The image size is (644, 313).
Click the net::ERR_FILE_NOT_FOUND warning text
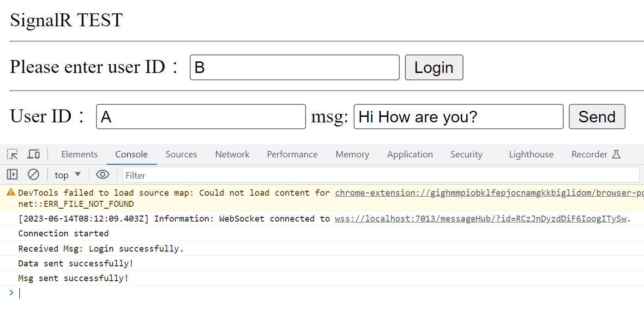pyautogui.click(x=76, y=204)
